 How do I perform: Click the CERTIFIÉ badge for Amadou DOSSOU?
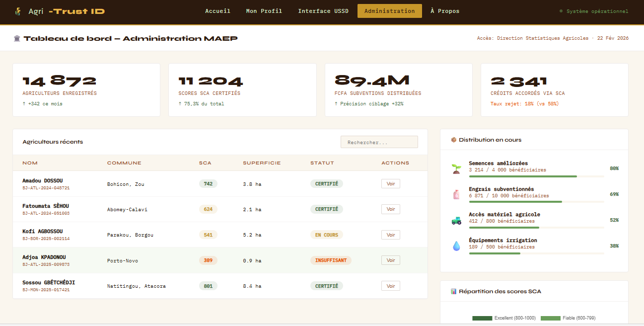tap(327, 184)
